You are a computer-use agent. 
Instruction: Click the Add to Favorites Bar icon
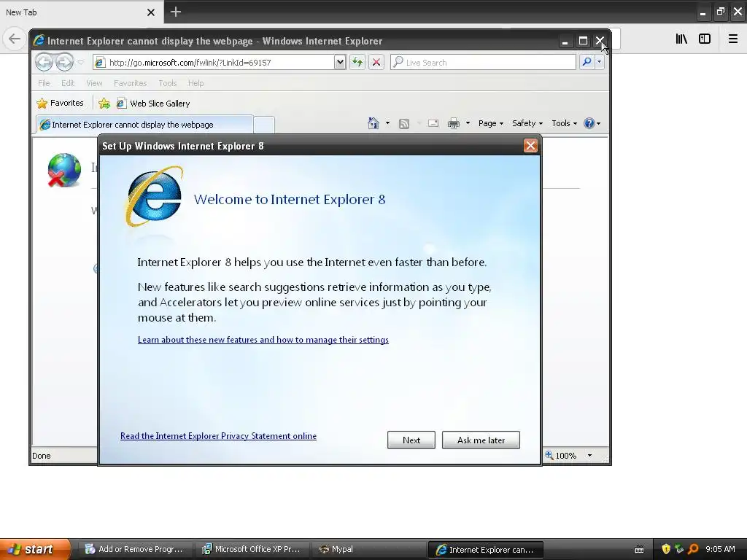[104, 103]
